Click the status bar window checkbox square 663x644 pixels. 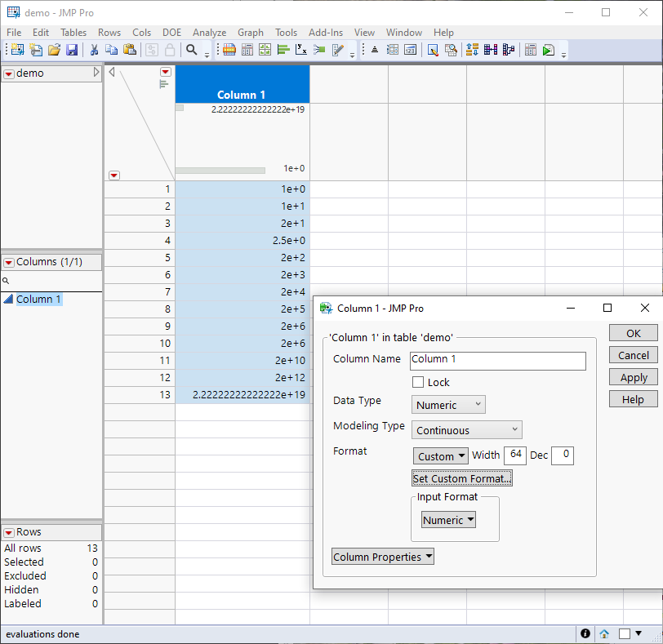click(624, 633)
